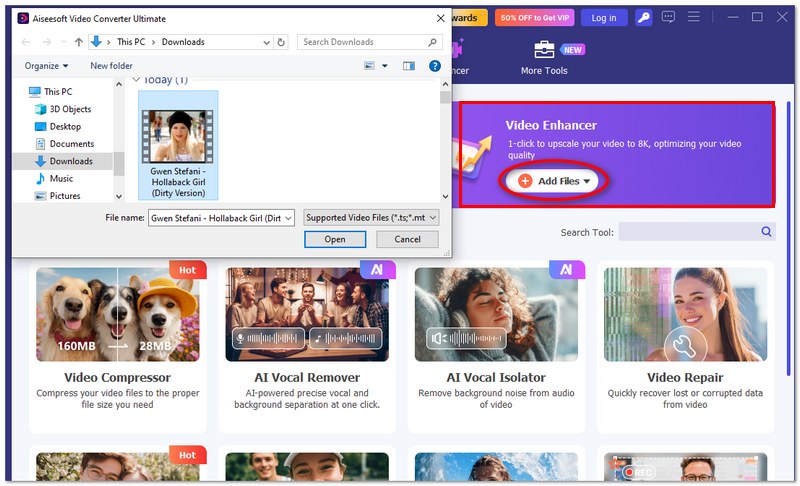Select Documents folder in tree
The width and height of the screenshot is (800, 486).
pyautogui.click(x=64, y=144)
